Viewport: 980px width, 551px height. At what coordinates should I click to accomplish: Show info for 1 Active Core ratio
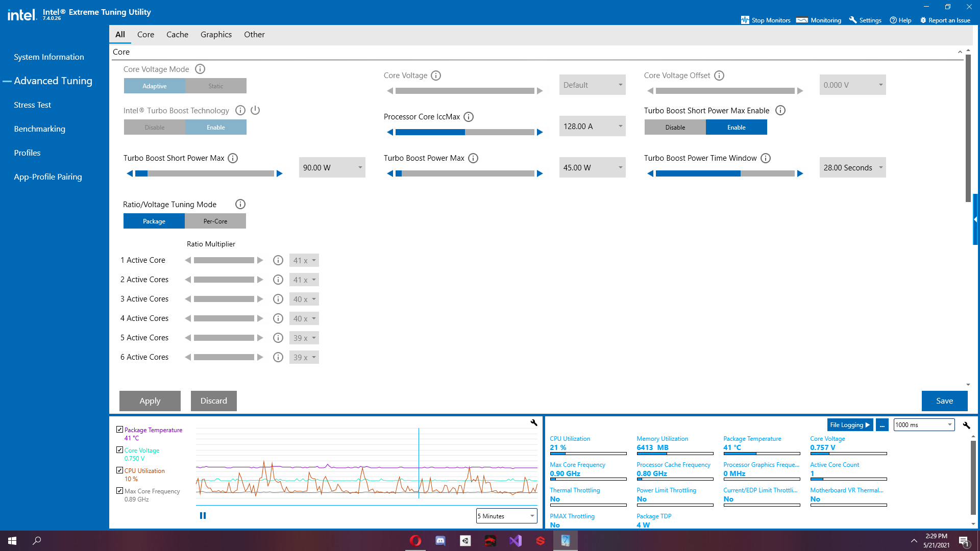(278, 260)
